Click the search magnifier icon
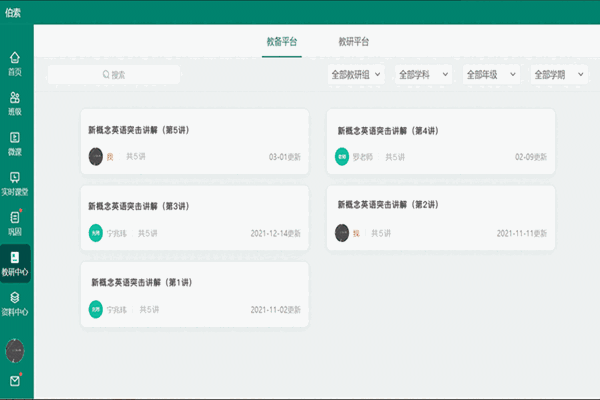 (x=106, y=74)
